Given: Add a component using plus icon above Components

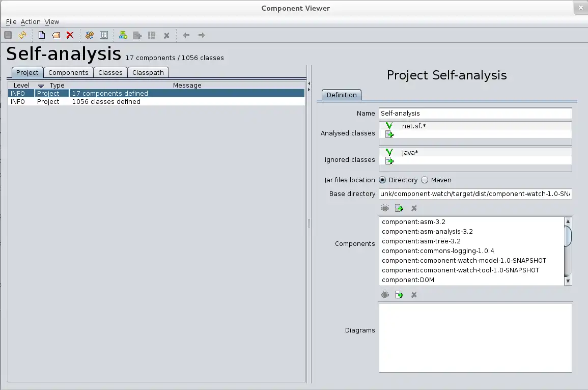Looking at the screenshot, I should 399,208.
